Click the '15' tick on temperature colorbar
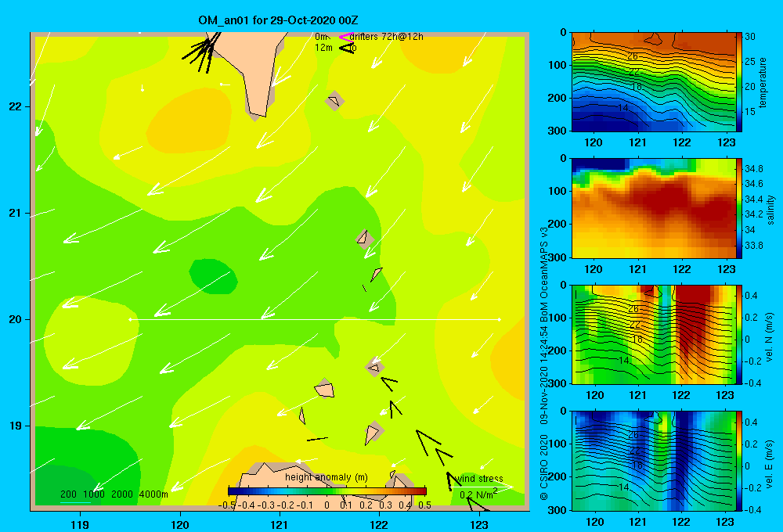Image resolution: width=783 pixels, height=532 pixels. (x=750, y=111)
